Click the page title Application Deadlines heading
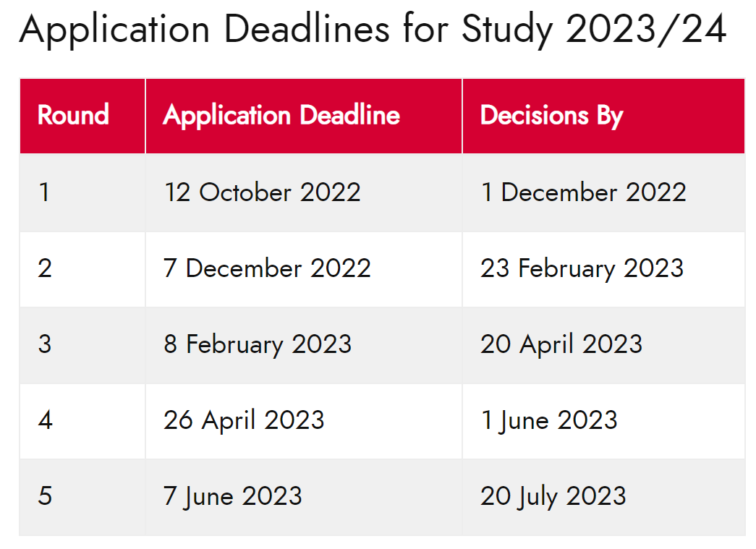The image size is (756, 549). [x=373, y=30]
